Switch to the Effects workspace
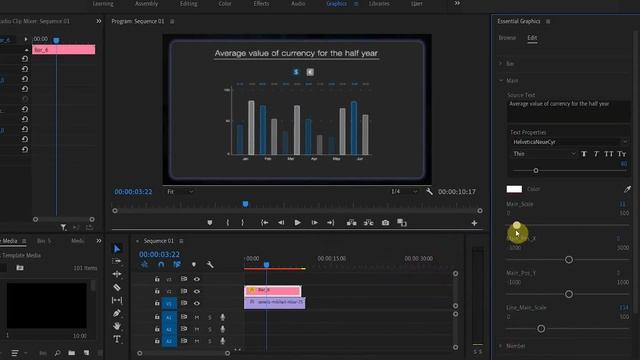 tap(261, 3)
